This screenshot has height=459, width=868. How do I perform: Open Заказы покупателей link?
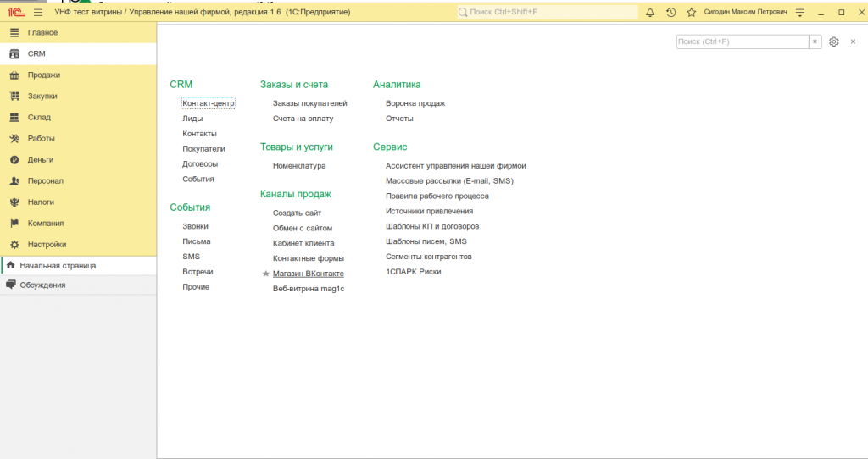(x=310, y=103)
